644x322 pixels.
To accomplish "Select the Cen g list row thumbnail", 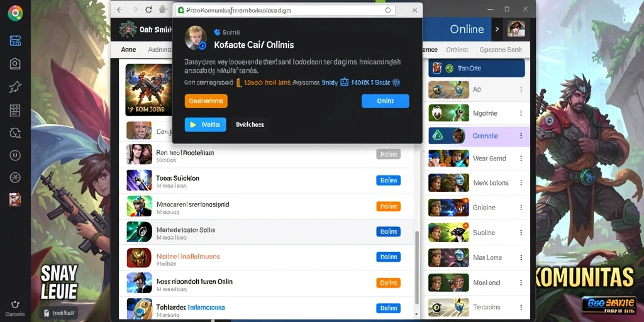I will (x=139, y=131).
